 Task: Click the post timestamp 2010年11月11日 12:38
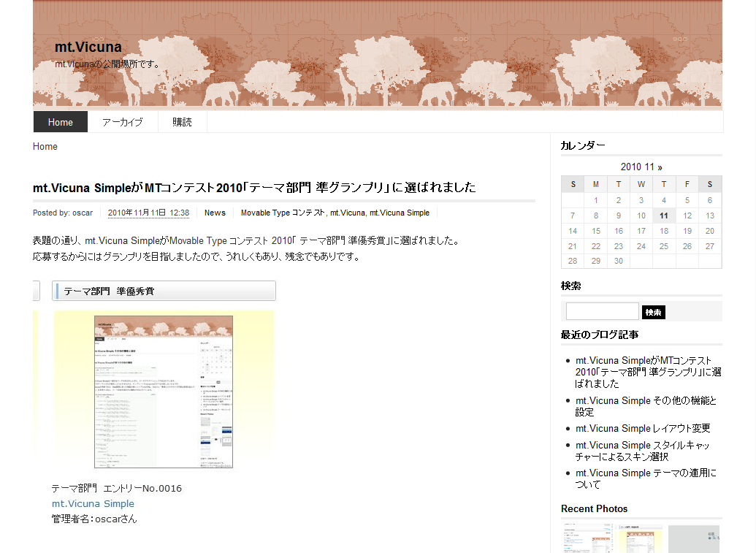pos(148,213)
